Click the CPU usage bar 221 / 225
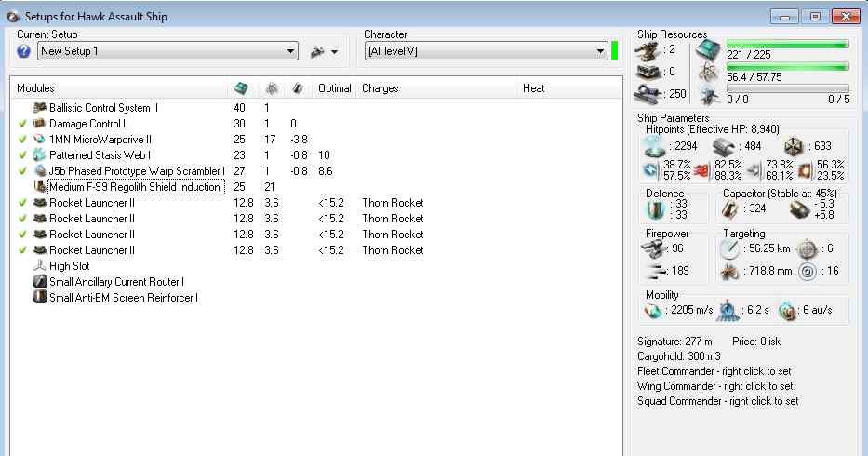This screenshot has width=868, height=456. (x=788, y=45)
